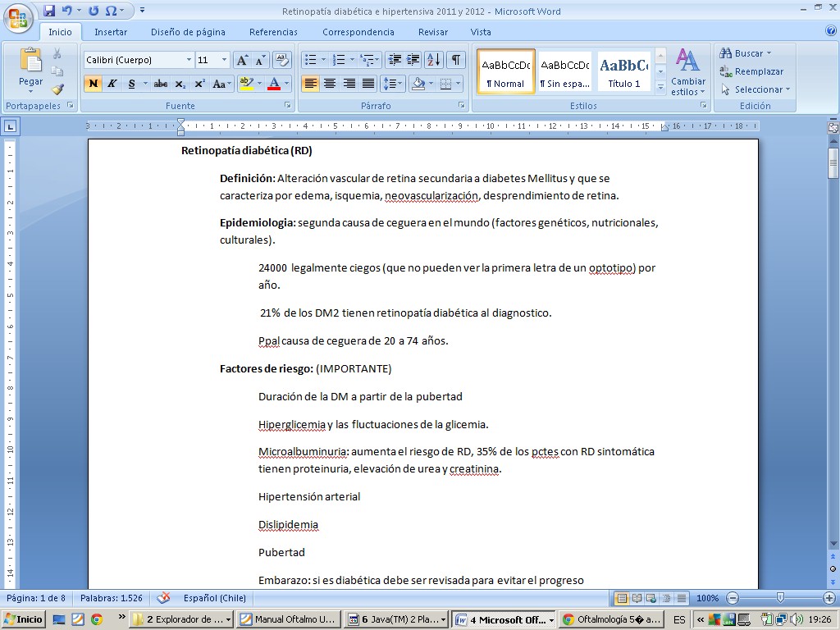This screenshot has height=630, width=840.
Task: Toggle Italic (K) formatting
Action: (x=112, y=84)
